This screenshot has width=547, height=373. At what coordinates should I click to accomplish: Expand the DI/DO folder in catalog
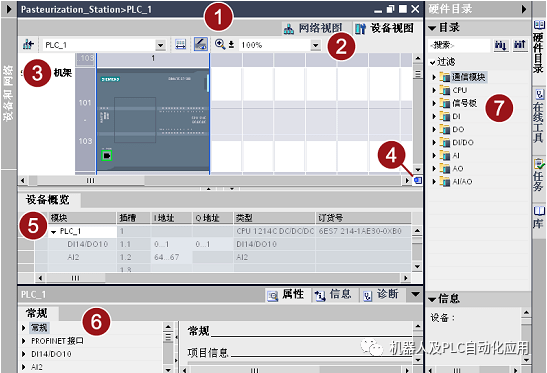click(x=434, y=143)
